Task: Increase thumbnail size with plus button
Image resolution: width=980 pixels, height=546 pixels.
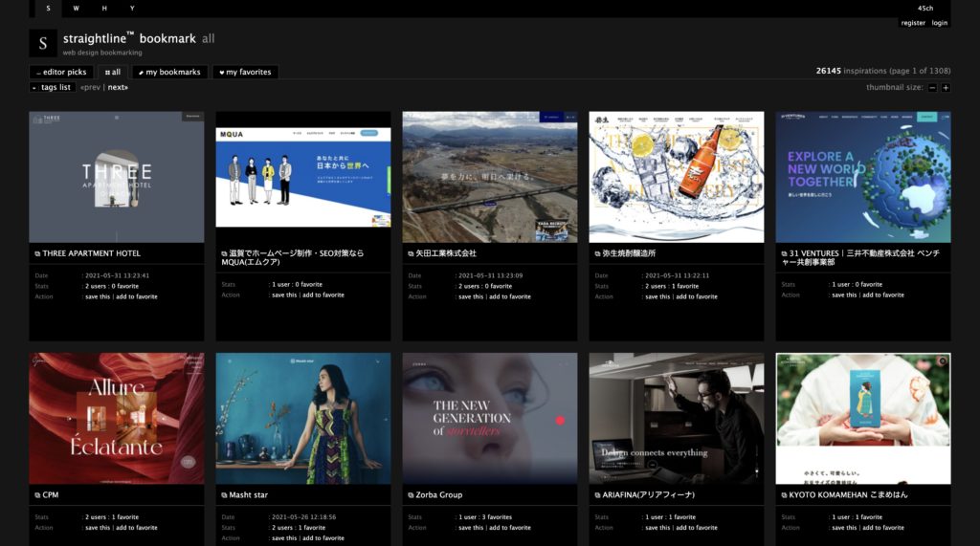Action: [946, 88]
